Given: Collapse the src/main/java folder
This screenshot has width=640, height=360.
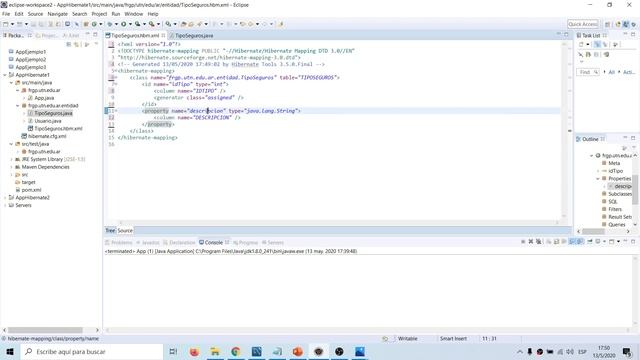Looking at the screenshot, I should point(11,82).
